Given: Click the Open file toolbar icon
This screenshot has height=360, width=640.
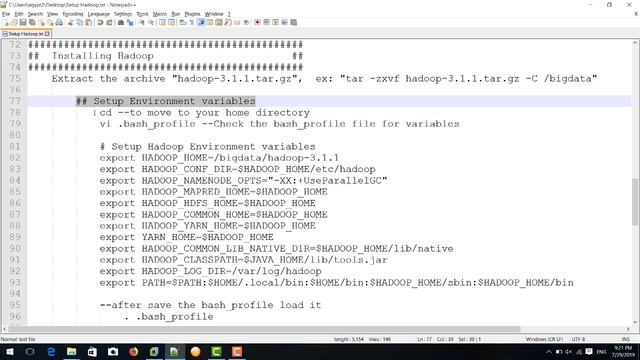Looking at the screenshot, I should coord(14,22).
